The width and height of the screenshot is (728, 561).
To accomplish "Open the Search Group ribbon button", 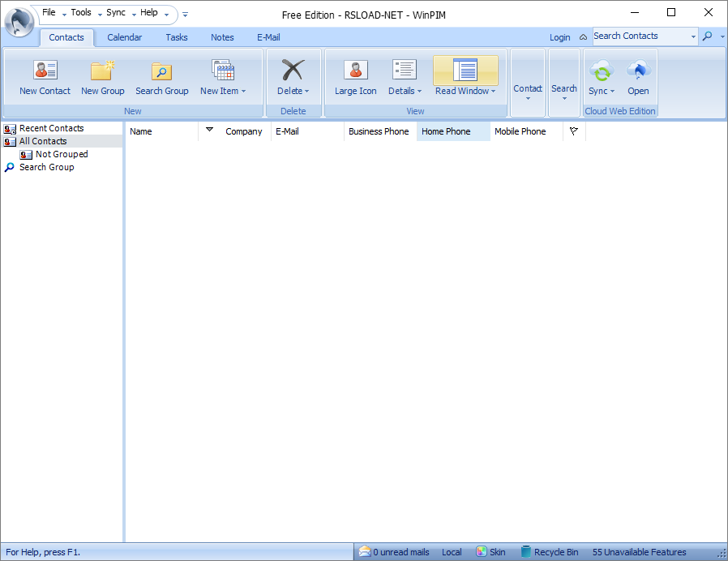I will click(161, 78).
